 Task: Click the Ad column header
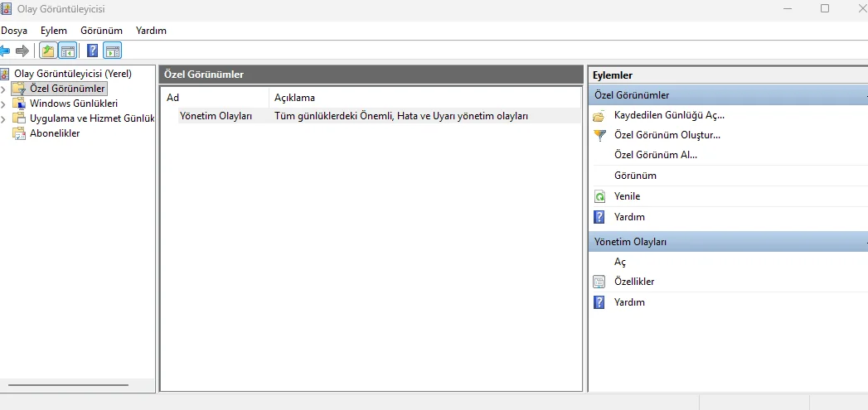216,98
